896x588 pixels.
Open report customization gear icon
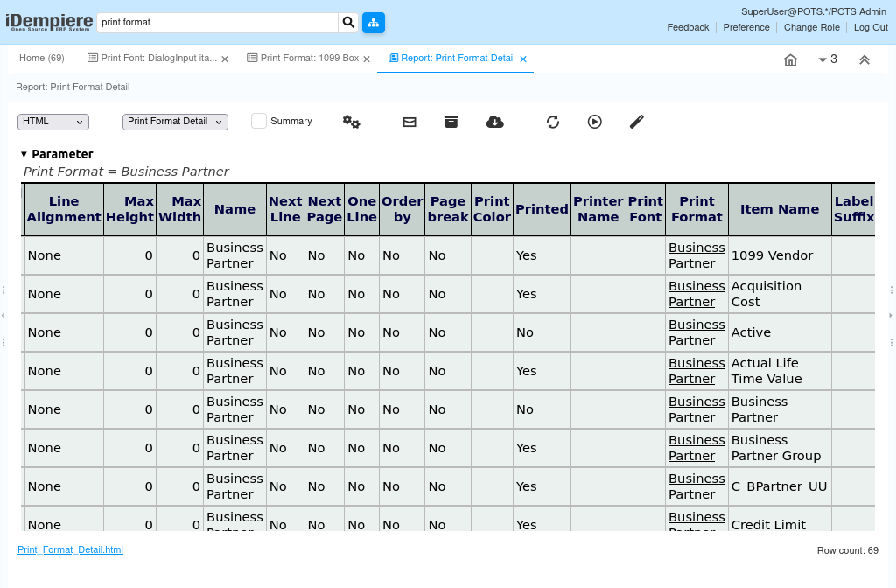click(351, 122)
